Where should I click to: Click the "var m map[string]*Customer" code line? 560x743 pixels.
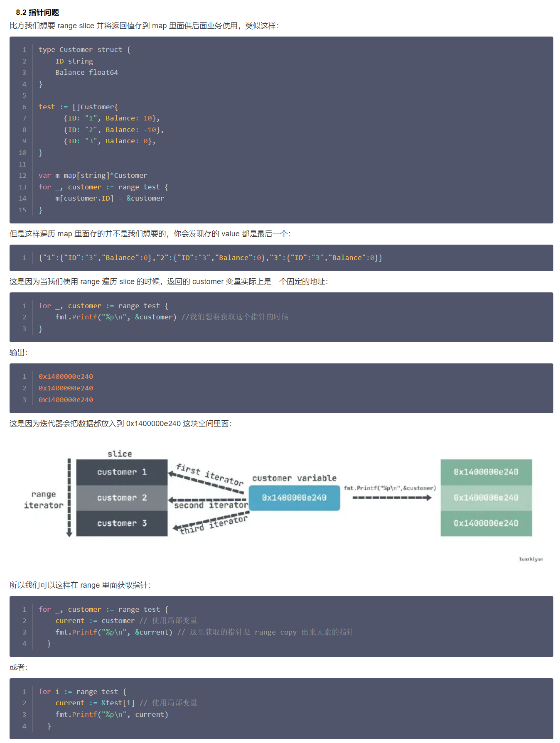(x=93, y=176)
